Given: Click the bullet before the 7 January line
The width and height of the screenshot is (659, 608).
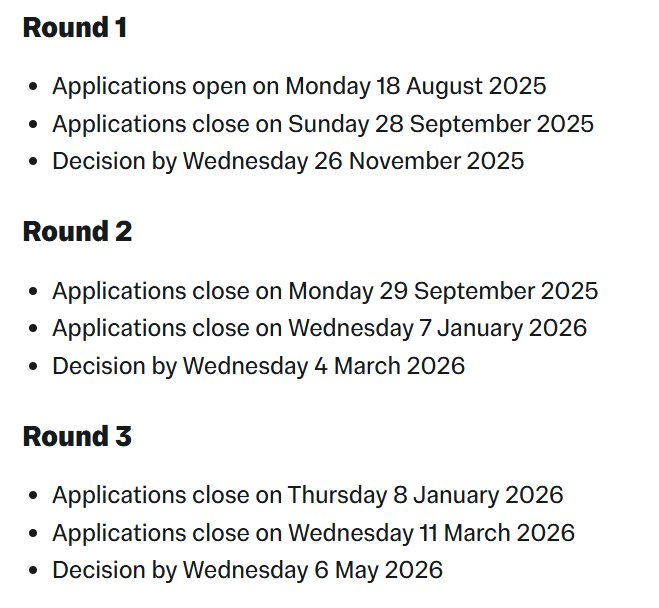Looking at the screenshot, I should [33, 329].
